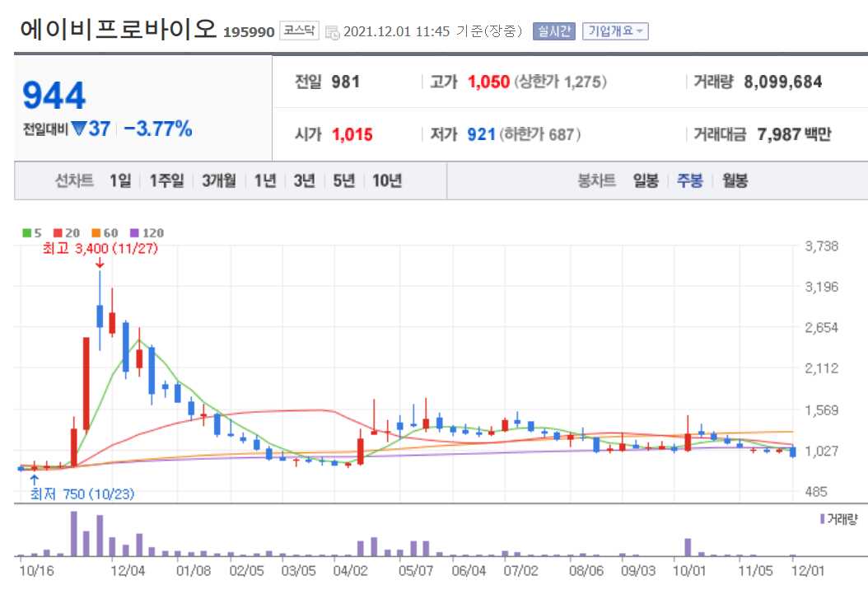The height and width of the screenshot is (590, 868).
Task: Click the small chart icon beside the timestamp
Action: click(332, 31)
